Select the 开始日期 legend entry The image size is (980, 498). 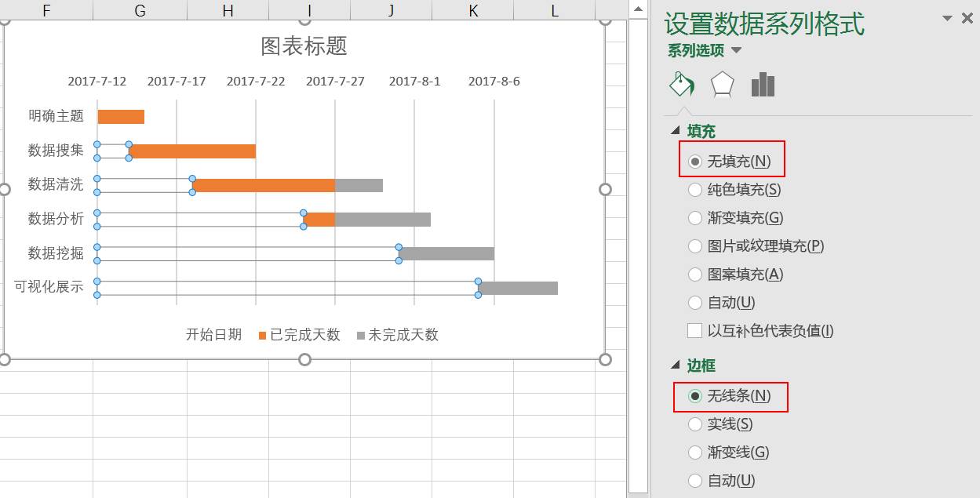pyautogui.click(x=213, y=335)
